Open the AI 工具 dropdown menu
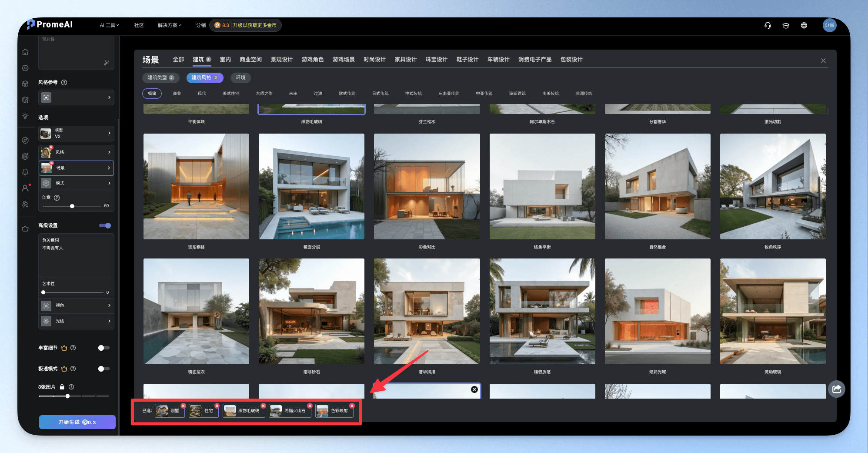 109,25
